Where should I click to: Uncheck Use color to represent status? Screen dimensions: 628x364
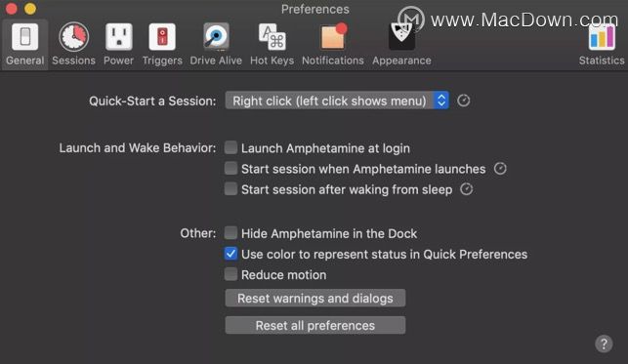coord(230,254)
